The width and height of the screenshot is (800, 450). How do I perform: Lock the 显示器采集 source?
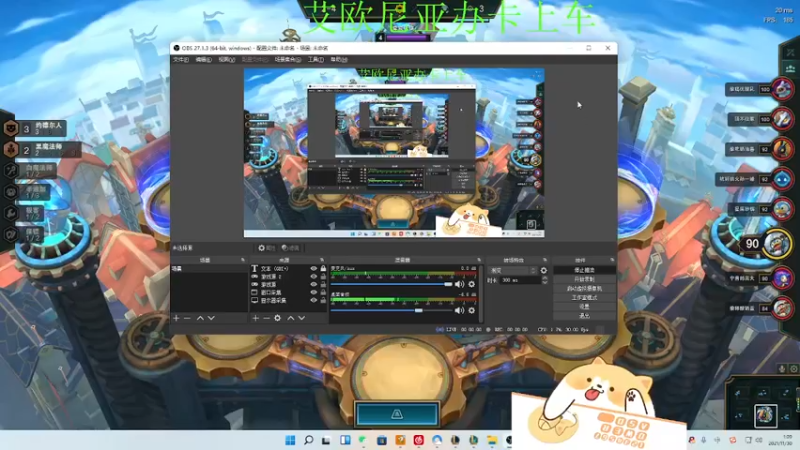point(323,301)
